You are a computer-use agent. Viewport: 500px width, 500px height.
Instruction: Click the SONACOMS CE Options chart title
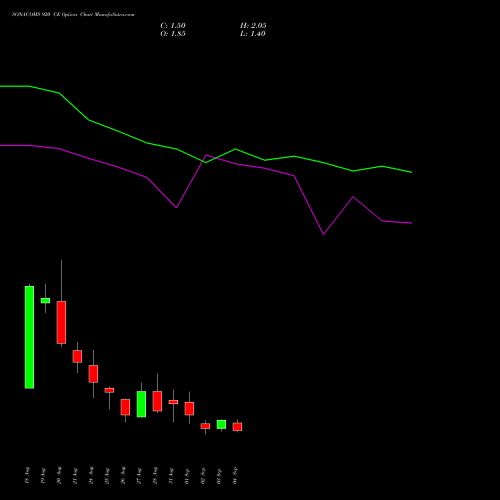pos(73,15)
